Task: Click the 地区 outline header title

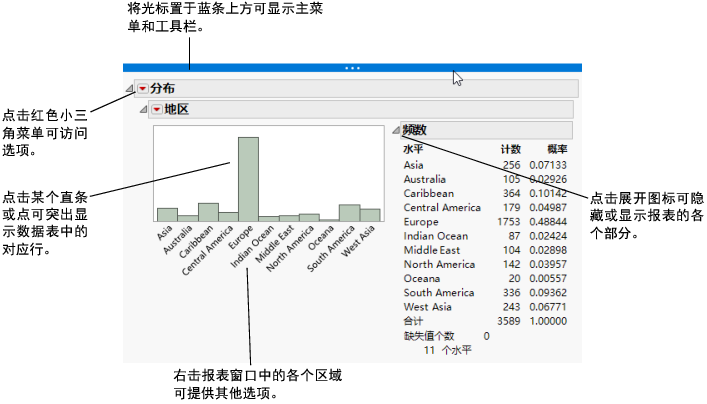Action: point(176,109)
